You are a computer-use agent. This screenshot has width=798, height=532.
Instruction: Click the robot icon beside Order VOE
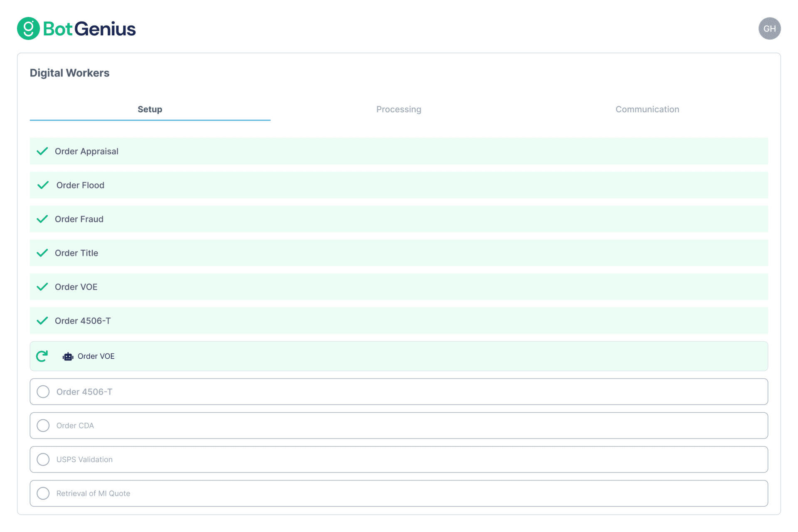coord(68,357)
